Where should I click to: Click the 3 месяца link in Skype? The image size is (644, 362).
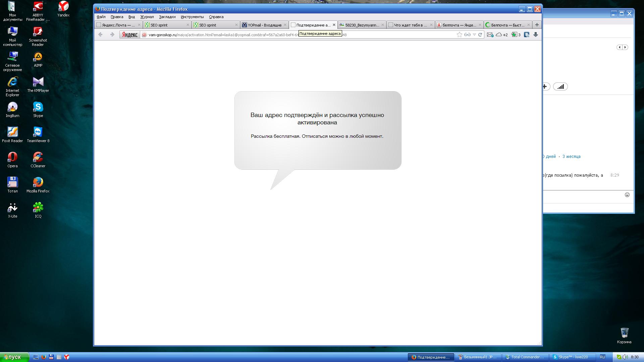571,157
